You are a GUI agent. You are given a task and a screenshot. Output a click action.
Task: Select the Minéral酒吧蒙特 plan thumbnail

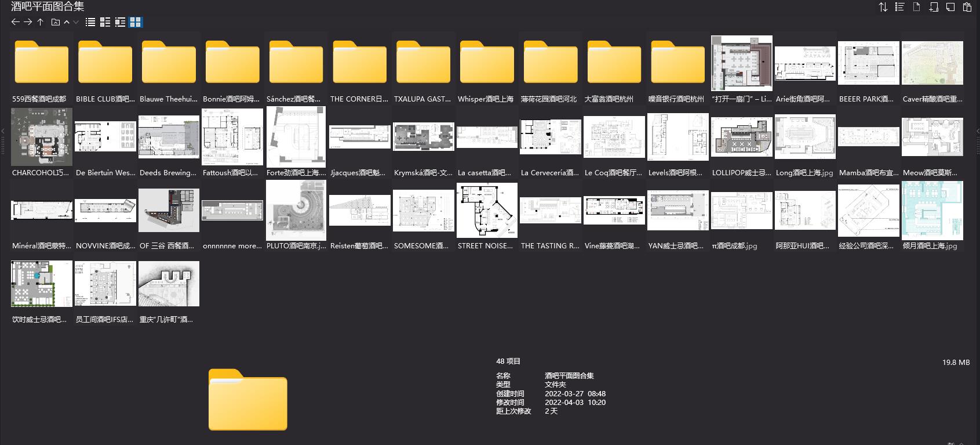click(41, 210)
